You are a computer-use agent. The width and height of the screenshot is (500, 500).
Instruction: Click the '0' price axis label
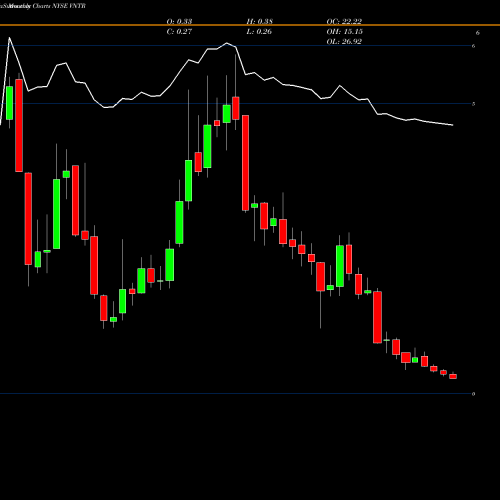click(x=474, y=394)
